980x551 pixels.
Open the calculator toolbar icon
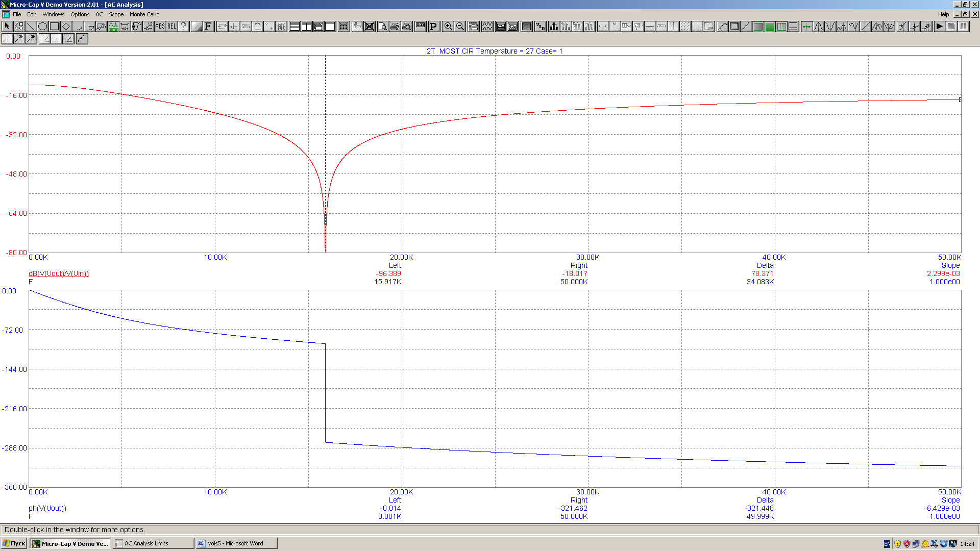(x=344, y=27)
